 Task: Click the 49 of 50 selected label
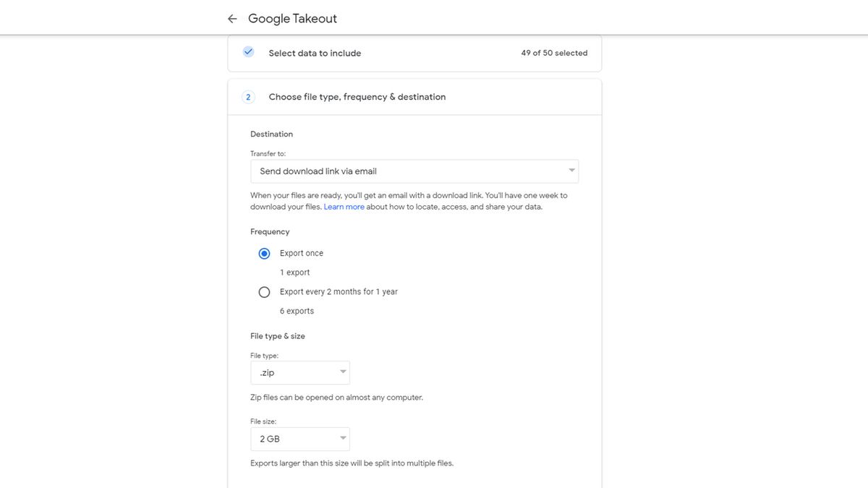[x=554, y=52]
